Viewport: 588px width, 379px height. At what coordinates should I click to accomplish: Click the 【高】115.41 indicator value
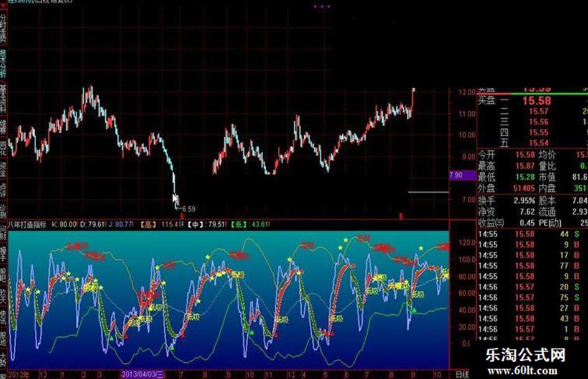point(162,225)
